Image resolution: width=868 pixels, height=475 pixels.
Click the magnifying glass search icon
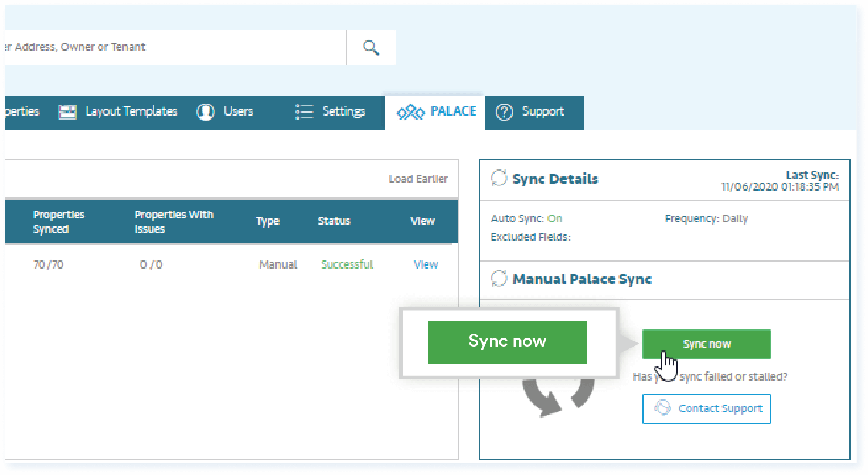pyautogui.click(x=371, y=48)
